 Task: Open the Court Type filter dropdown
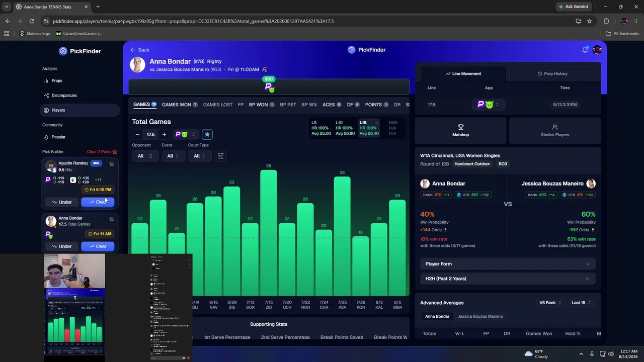point(200,156)
